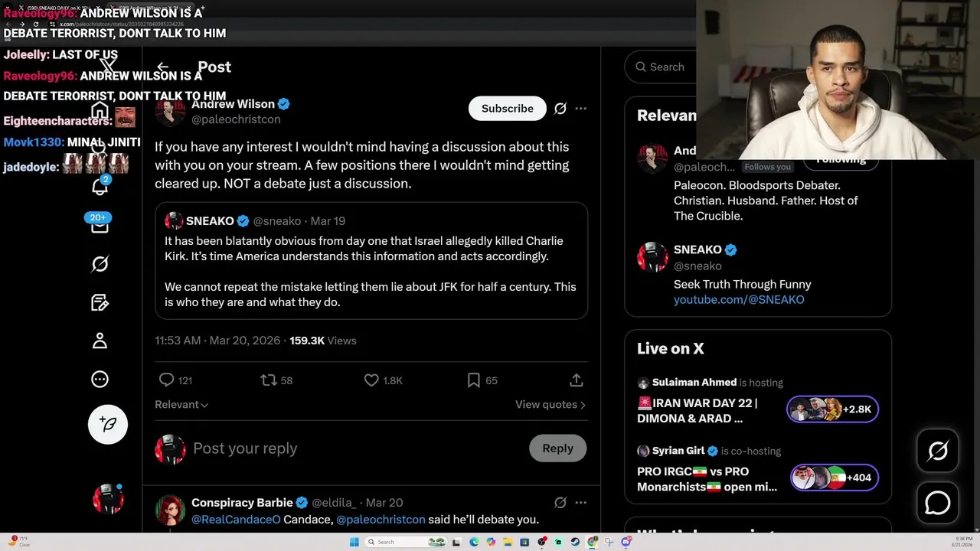This screenshot has height=551, width=980.
Task: Click Grok icon on Conspiracy Barbie's reply
Action: tap(560, 503)
